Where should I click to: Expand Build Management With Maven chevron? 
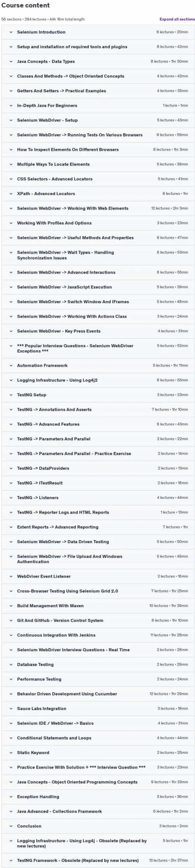pyautogui.click(x=11, y=606)
